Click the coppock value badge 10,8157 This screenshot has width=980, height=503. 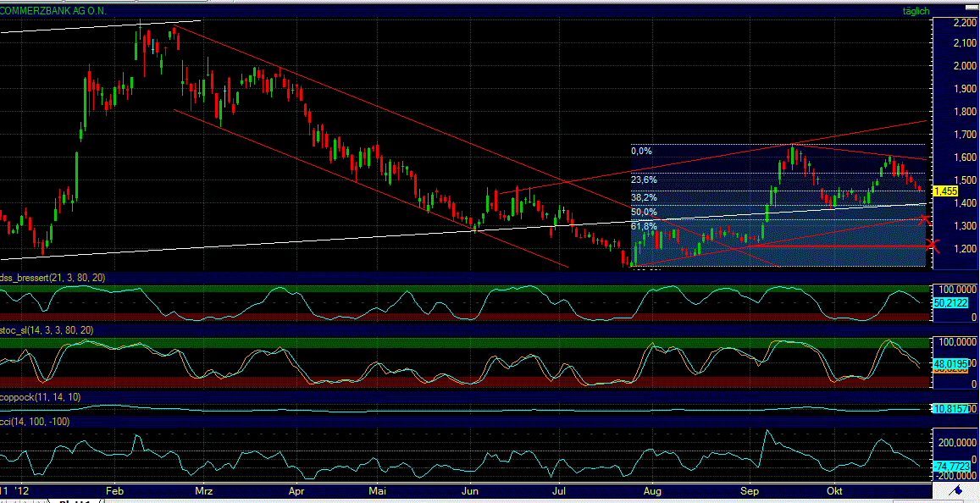pos(950,410)
